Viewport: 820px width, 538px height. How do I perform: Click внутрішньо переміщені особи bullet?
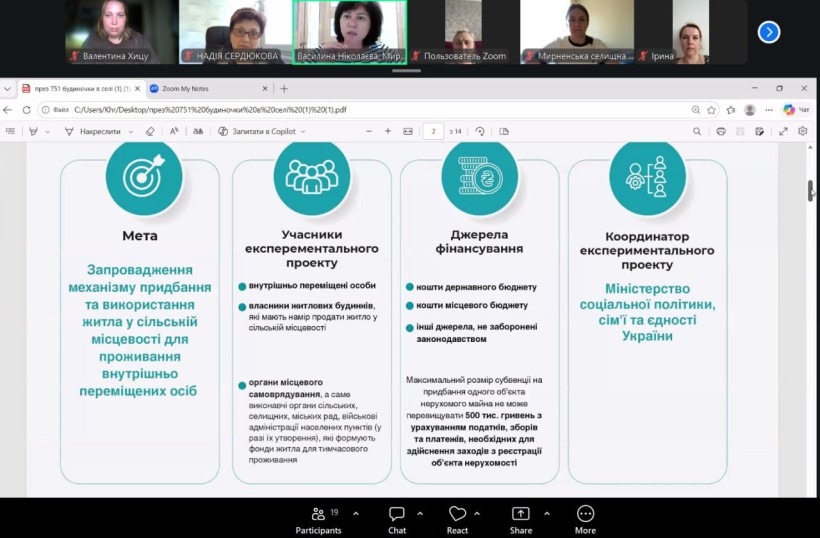coord(312,285)
